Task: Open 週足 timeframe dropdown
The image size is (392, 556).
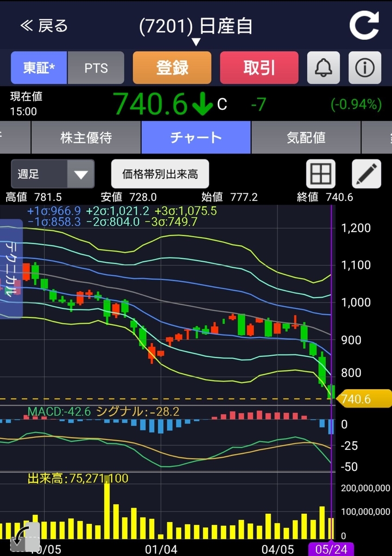Action: [x=52, y=174]
